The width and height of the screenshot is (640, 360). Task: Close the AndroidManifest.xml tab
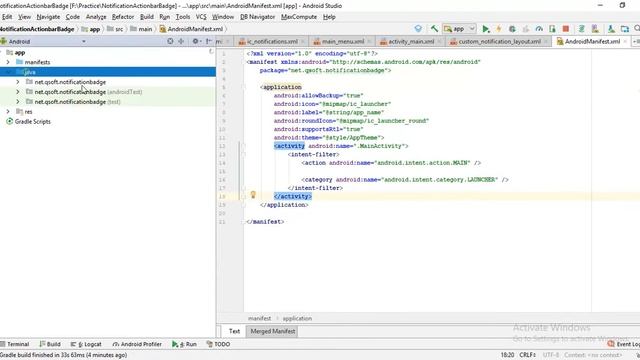point(625,42)
